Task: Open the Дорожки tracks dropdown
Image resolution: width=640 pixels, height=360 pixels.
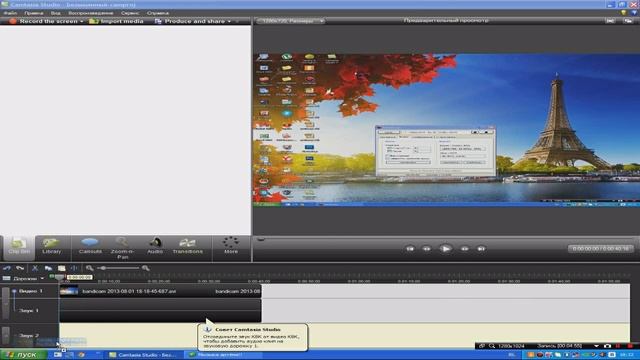Action: point(24,278)
